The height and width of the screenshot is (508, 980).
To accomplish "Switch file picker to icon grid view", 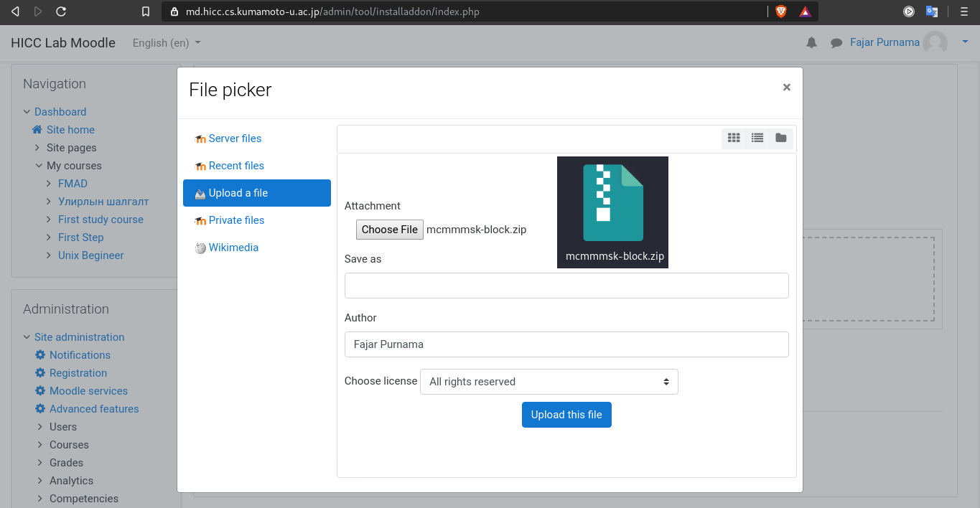I will pos(734,138).
